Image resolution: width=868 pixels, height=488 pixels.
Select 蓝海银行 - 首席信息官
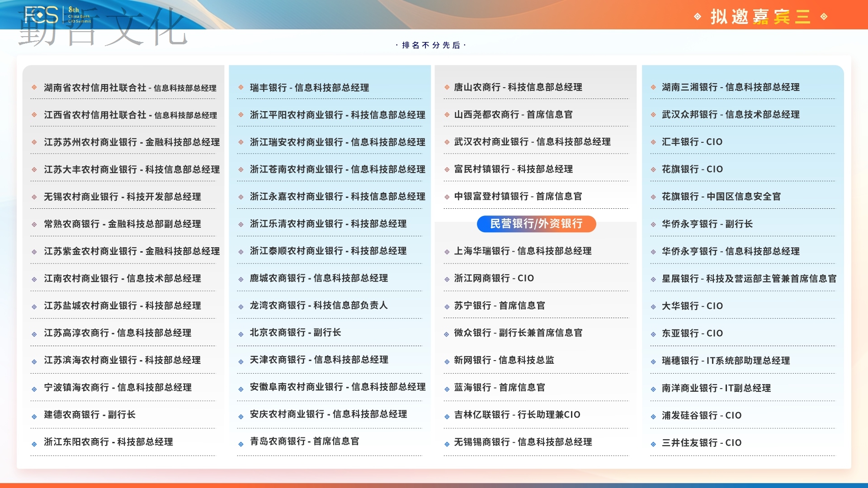tap(500, 387)
